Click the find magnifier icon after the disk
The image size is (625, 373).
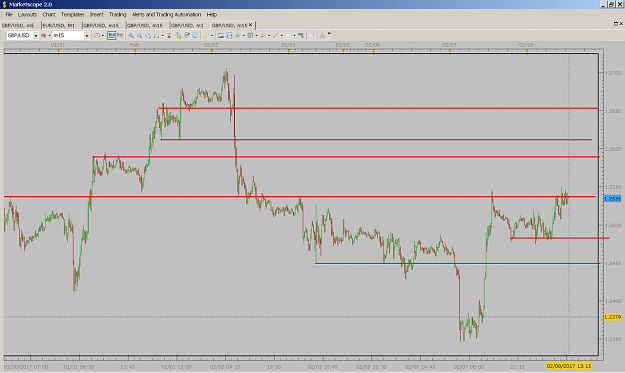click(x=238, y=35)
